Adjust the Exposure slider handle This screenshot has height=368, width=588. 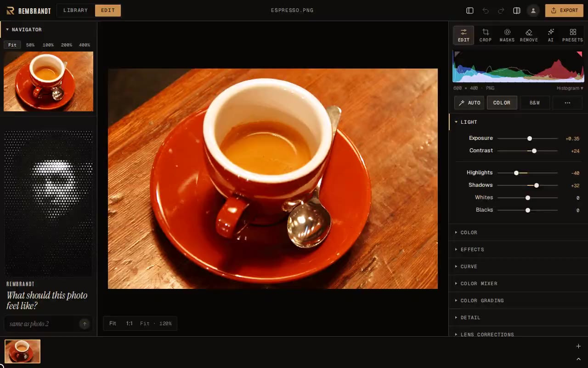point(530,138)
